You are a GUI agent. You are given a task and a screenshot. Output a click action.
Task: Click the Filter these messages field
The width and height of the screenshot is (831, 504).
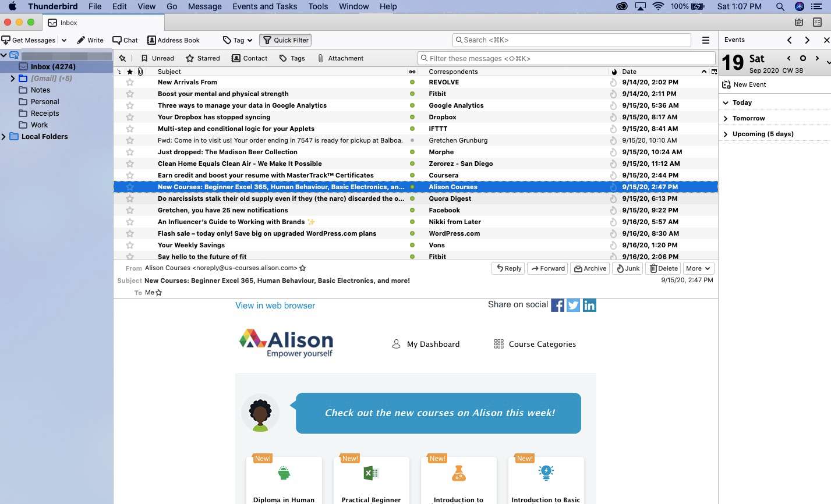click(x=567, y=58)
